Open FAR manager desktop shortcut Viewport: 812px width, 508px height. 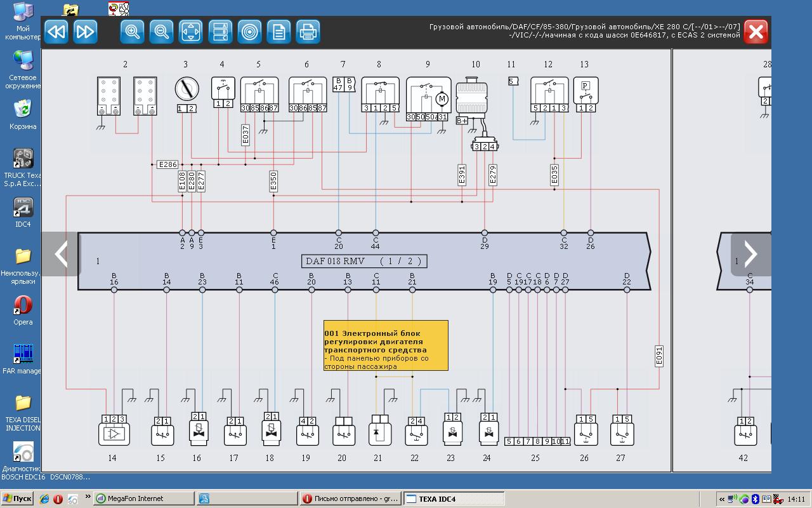tap(23, 359)
